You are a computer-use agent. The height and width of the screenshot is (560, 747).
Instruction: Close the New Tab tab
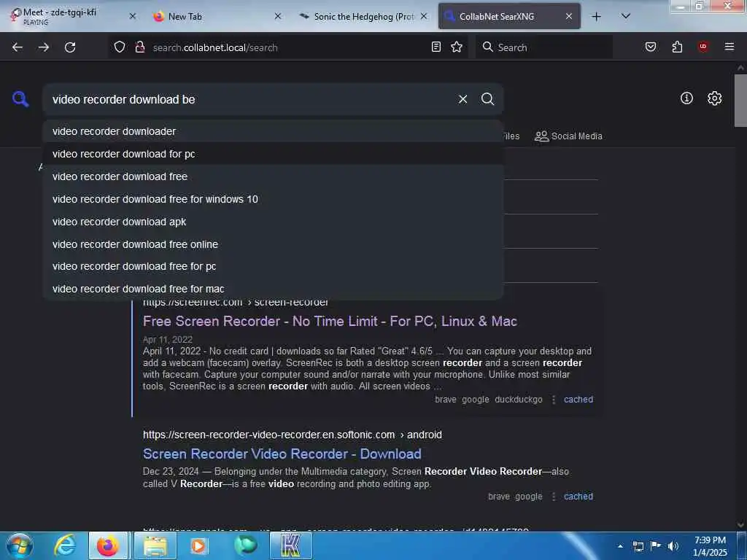pyautogui.click(x=278, y=16)
